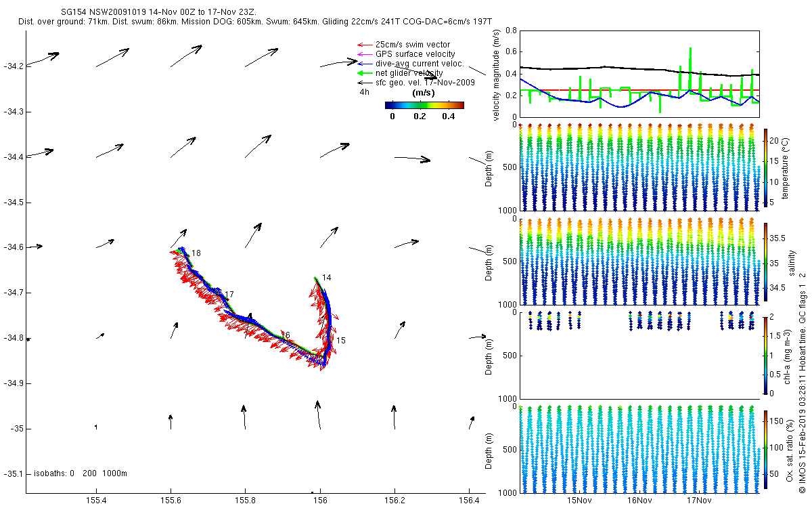The height and width of the screenshot is (508, 812).
Task: Click the "4h" label below the legend
Action: [x=364, y=91]
